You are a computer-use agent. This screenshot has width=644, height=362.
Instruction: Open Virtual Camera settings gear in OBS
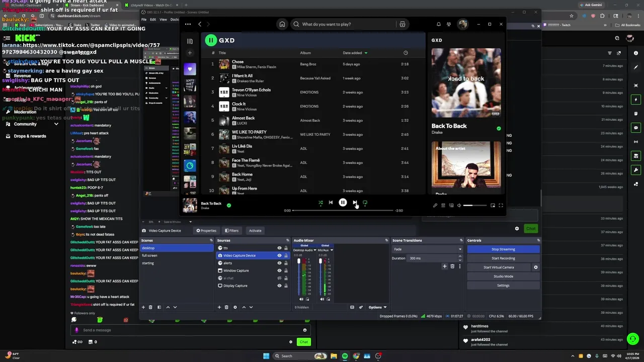click(x=535, y=267)
